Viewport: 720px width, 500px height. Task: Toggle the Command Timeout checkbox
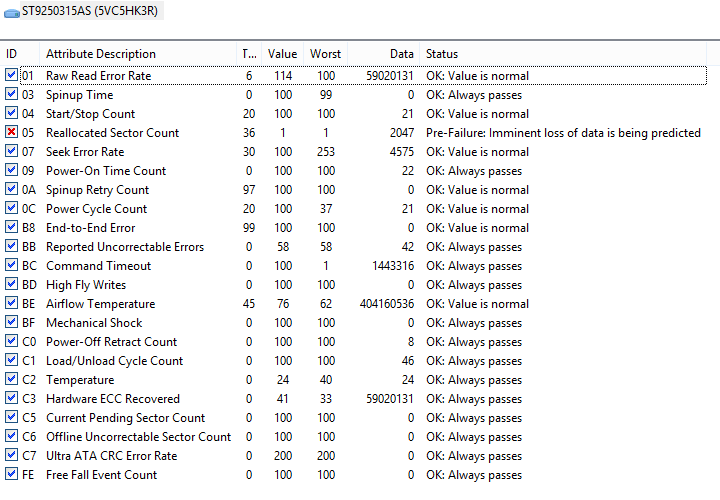11,265
